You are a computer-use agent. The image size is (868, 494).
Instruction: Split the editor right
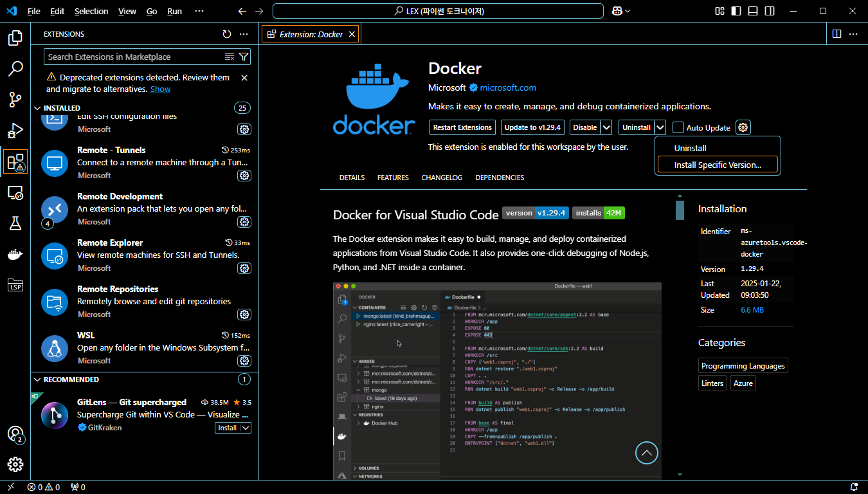coord(836,34)
